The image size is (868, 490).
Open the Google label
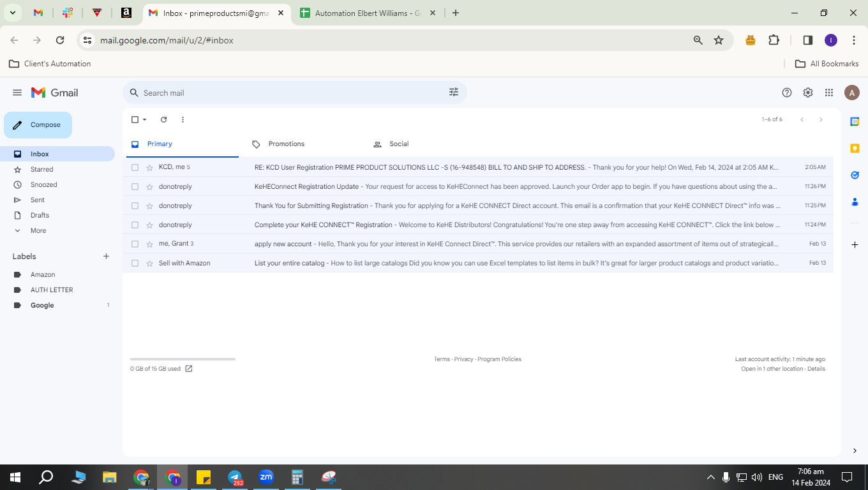(x=42, y=305)
